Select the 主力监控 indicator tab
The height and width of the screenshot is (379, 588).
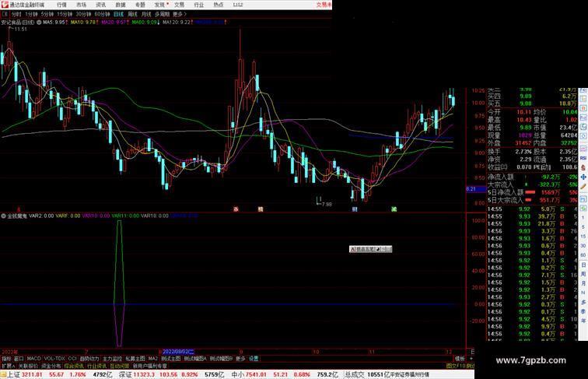[112, 359]
